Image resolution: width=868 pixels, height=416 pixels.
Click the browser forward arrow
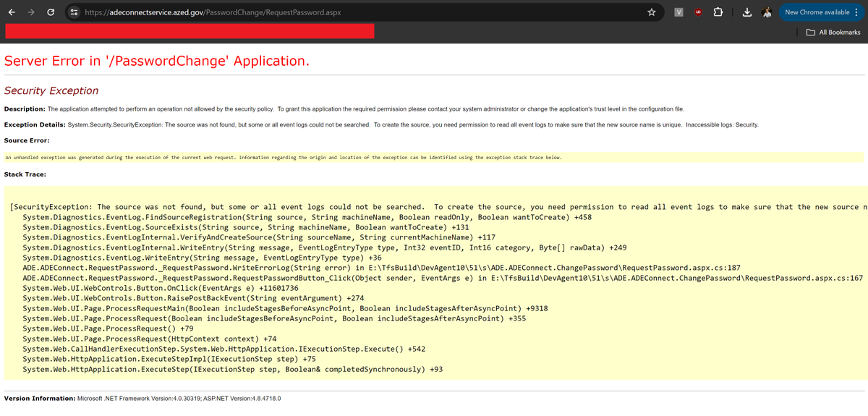click(30, 12)
